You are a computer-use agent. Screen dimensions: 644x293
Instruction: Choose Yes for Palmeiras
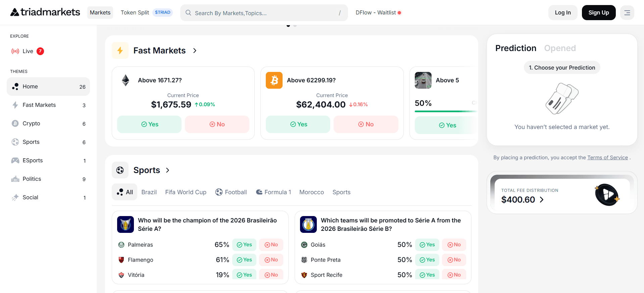tap(244, 245)
